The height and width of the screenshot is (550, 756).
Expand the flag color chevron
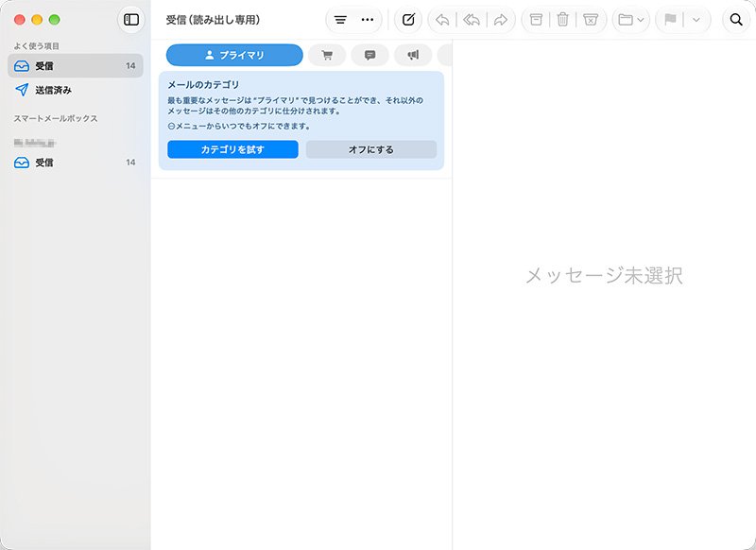click(696, 20)
